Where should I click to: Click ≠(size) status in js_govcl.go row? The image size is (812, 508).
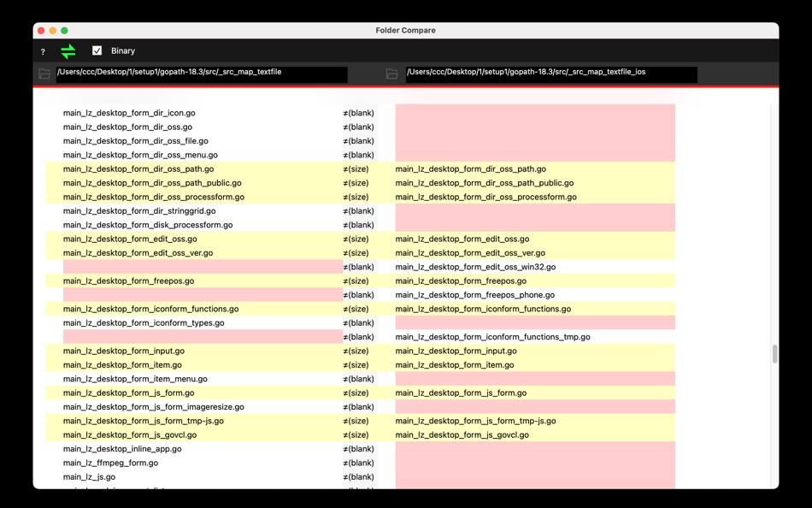coord(356,435)
